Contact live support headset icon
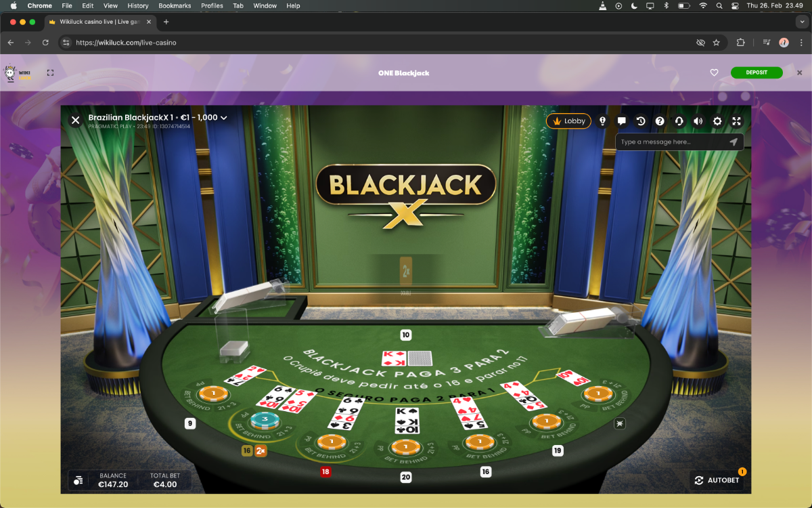 pos(679,121)
